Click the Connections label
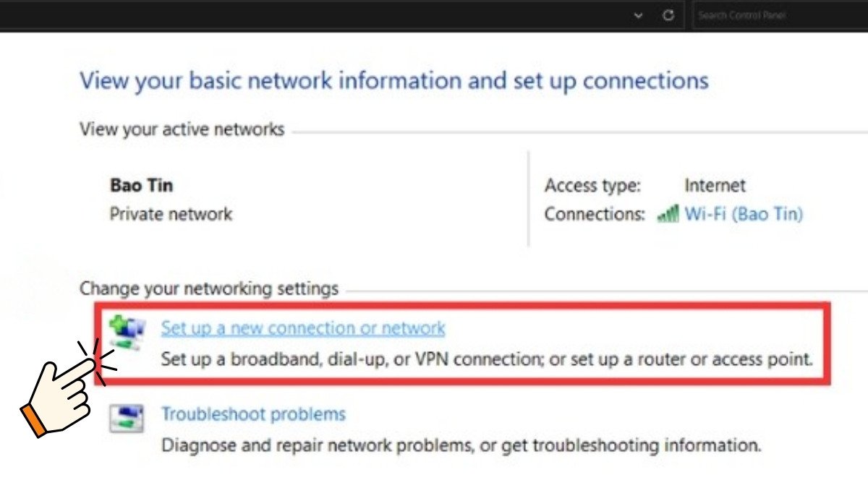The image size is (868, 488). 594,214
